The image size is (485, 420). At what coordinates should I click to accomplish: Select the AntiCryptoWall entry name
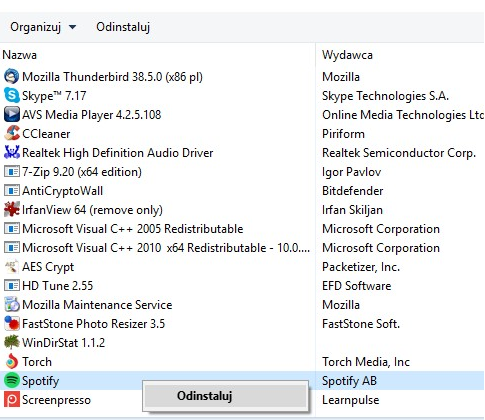pyautogui.click(x=62, y=191)
